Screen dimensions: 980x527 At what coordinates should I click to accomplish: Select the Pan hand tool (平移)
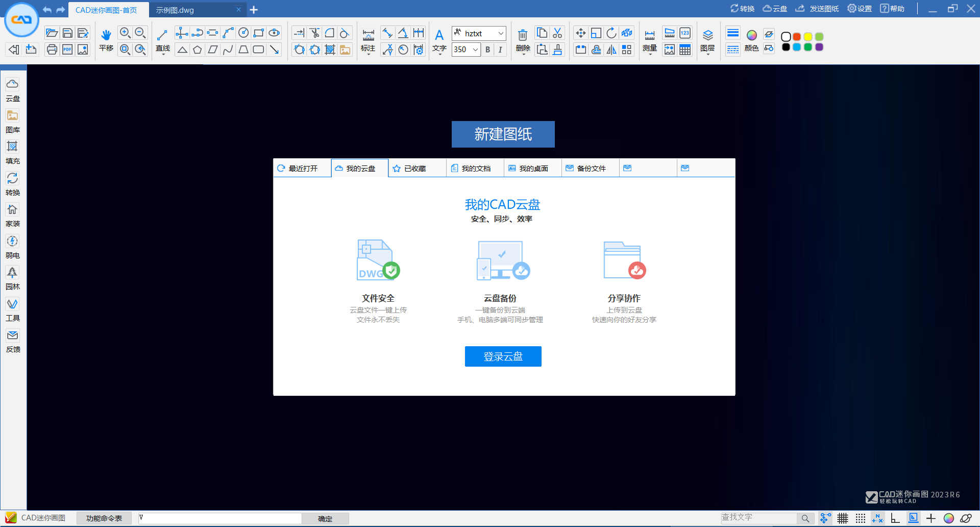coord(106,40)
